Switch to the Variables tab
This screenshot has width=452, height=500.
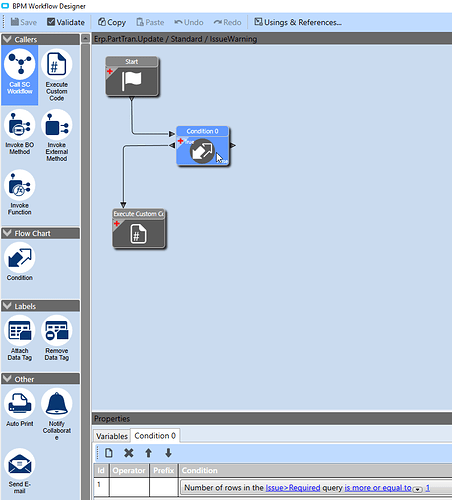coord(112,436)
